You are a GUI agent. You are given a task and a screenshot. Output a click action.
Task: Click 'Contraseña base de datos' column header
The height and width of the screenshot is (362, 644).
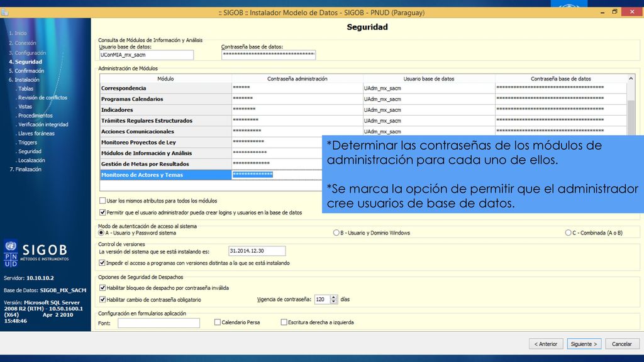(560, 79)
